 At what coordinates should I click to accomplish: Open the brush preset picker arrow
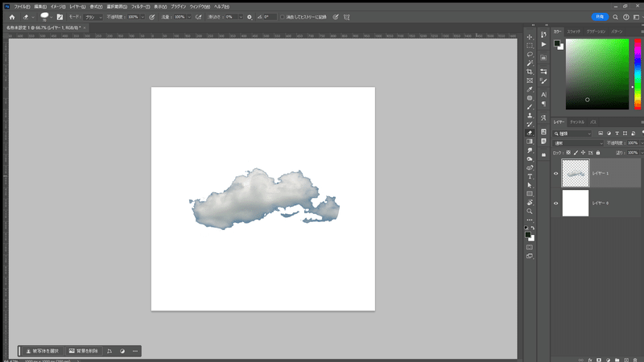(51, 17)
